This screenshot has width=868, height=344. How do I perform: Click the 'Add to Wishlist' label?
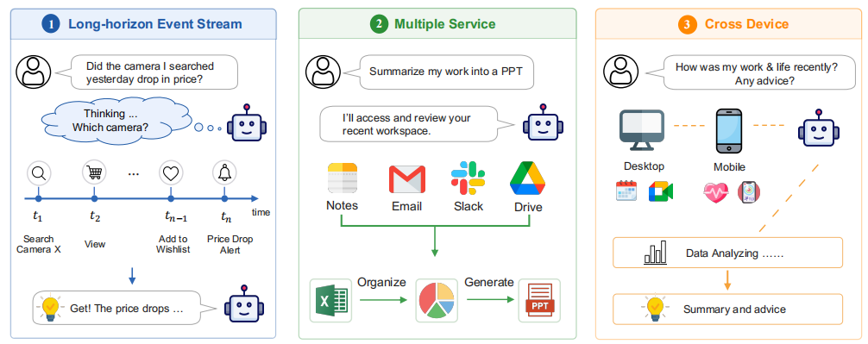173,244
